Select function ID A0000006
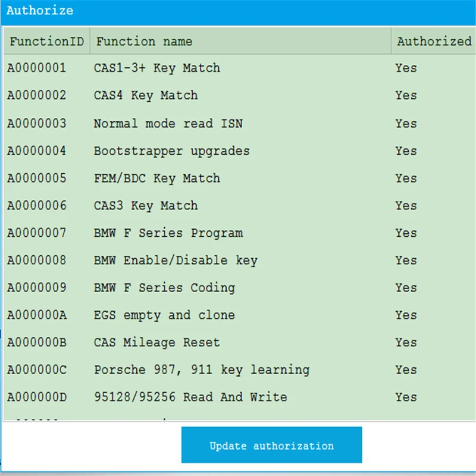The width and height of the screenshot is (476, 476). (37, 205)
